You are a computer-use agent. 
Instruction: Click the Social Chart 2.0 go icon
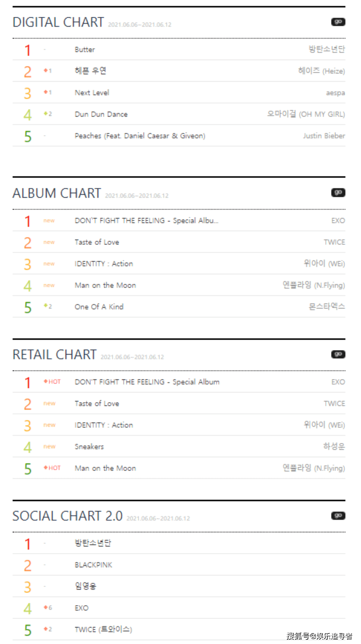[x=338, y=516]
